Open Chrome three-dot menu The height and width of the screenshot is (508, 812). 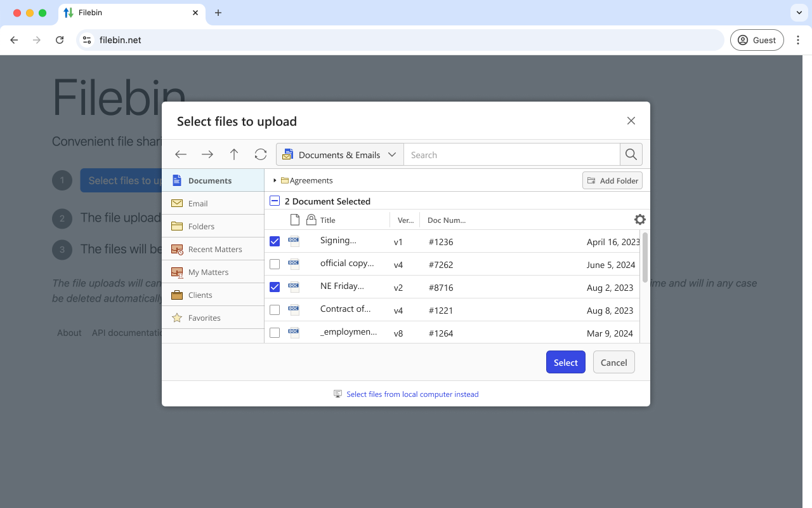pos(798,40)
